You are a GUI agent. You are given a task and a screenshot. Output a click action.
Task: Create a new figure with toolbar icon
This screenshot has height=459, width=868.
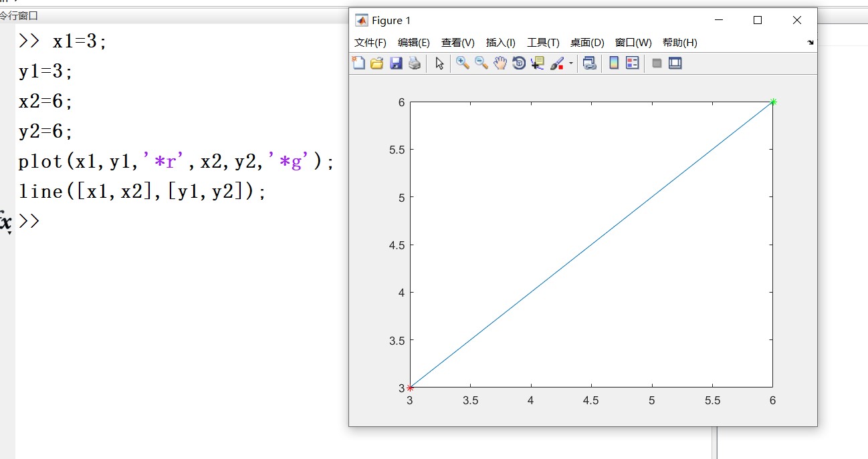[x=359, y=63]
